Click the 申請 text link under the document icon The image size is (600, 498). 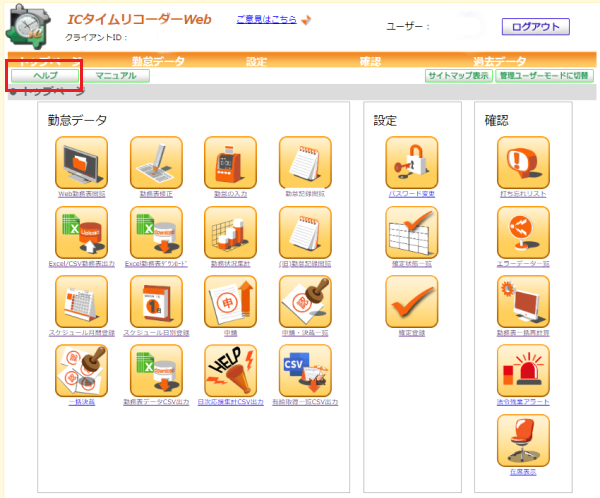pos(230,333)
